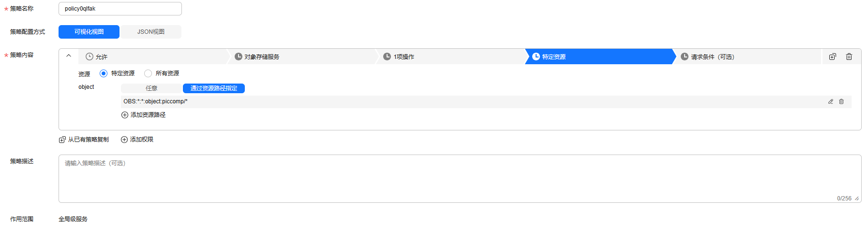The image size is (868, 227).
Task: Click the copy icon for 从已有策略复制
Action: click(x=62, y=140)
